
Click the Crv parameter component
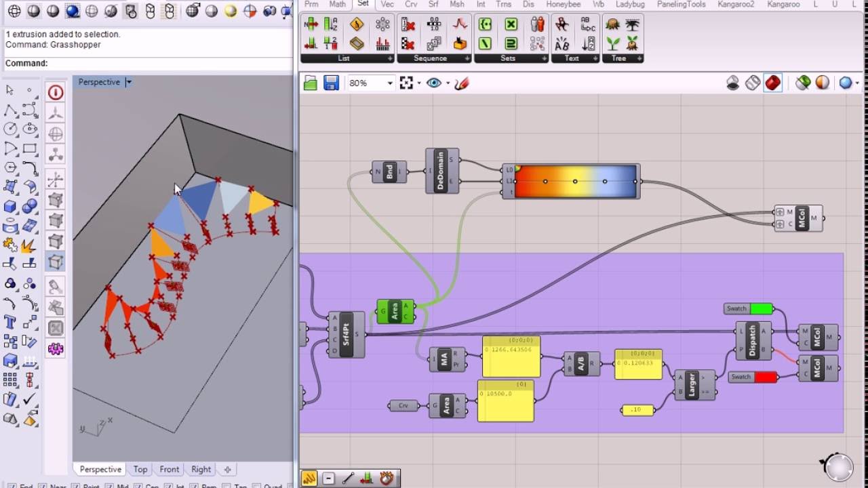point(404,405)
